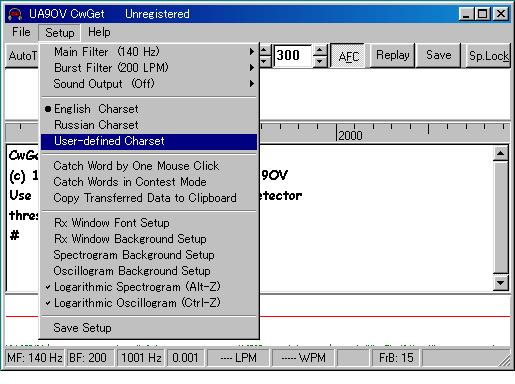The height and width of the screenshot is (384, 515).
Task: Open Spectrogram Background Setup
Action: coord(149,255)
